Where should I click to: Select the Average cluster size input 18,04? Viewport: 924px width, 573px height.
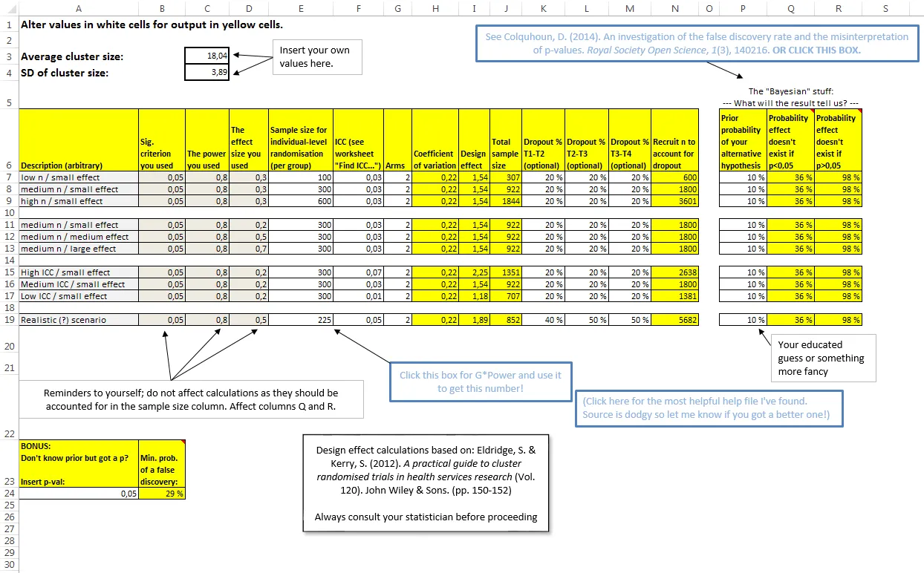point(208,56)
